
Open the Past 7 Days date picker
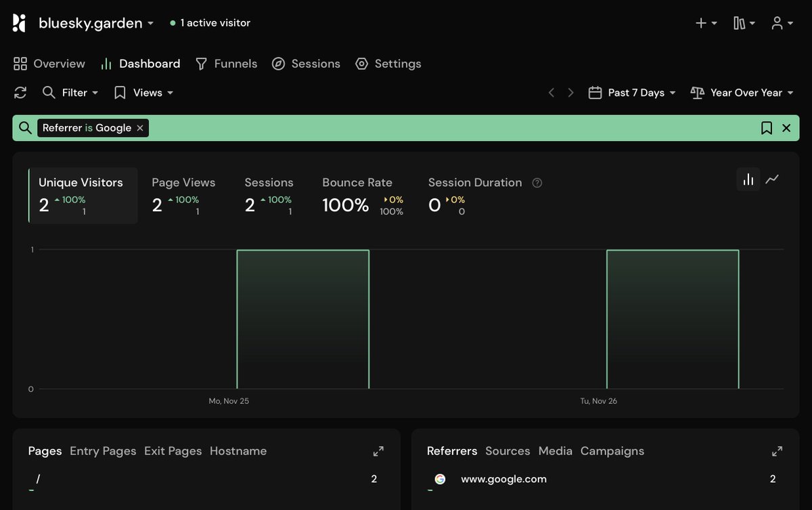coord(631,93)
